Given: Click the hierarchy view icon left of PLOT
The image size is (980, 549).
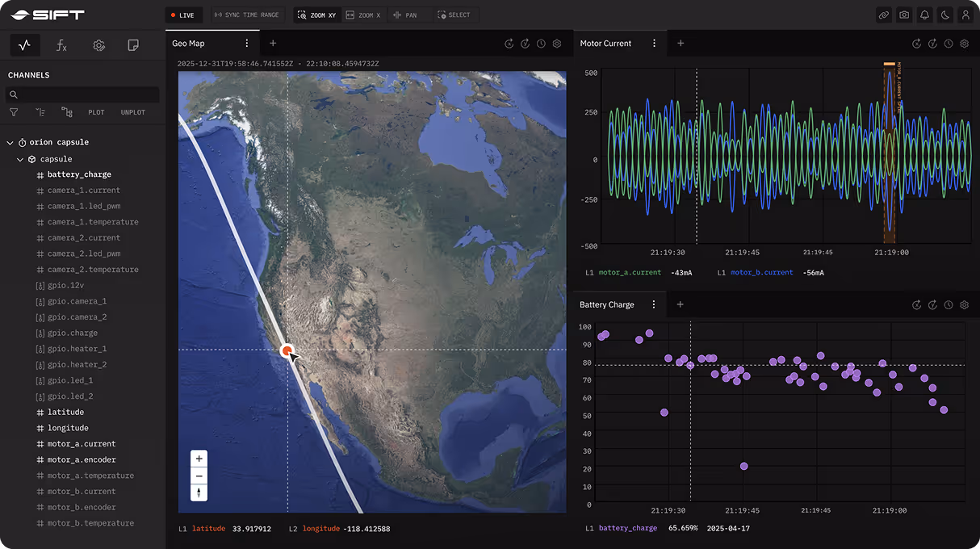Looking at the screenshot, I should point(67,112).
